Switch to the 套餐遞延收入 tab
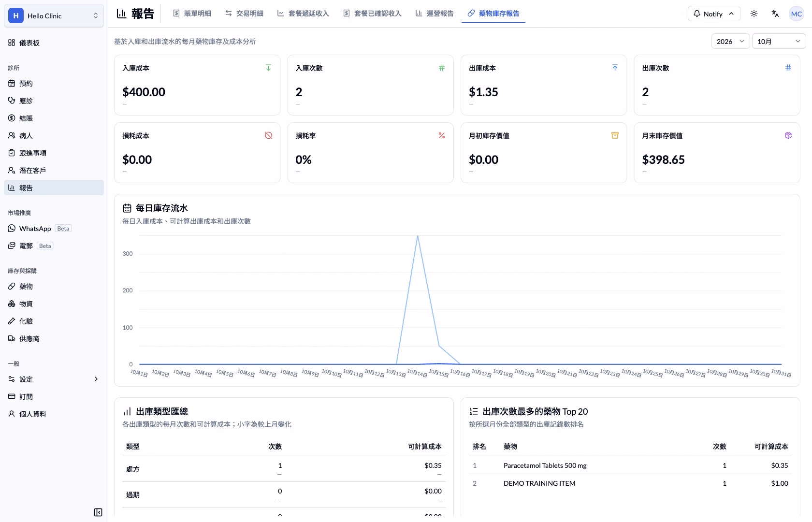812x522 pixels. click(x=303, y=14)
